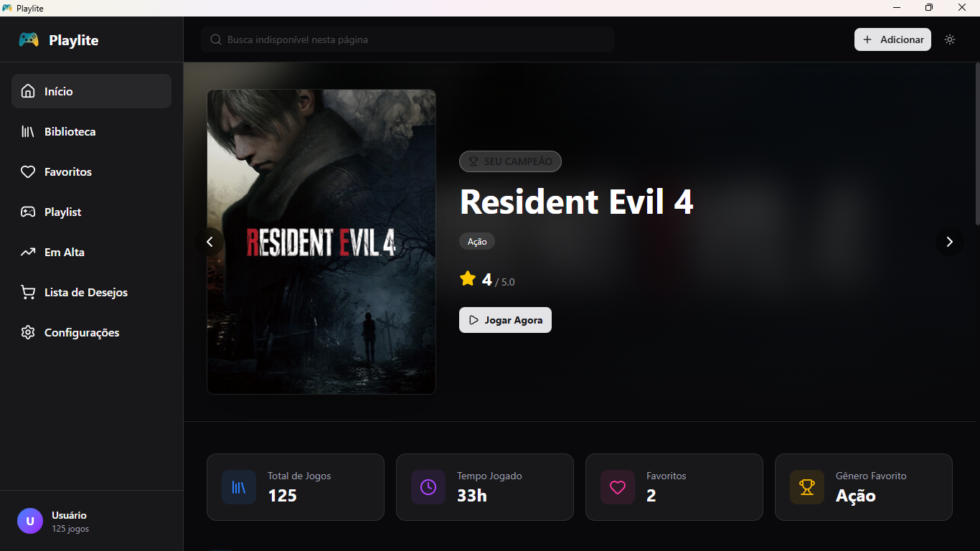Show the next carousel game with right chevron
This screenshot has width=980, height=551.
[x=949, y=242]
